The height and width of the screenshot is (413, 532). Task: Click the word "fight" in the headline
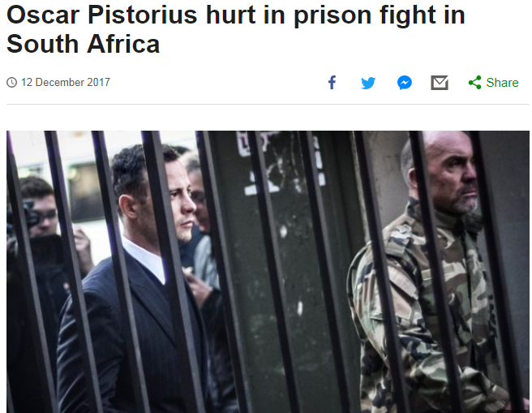coord(407,15)
